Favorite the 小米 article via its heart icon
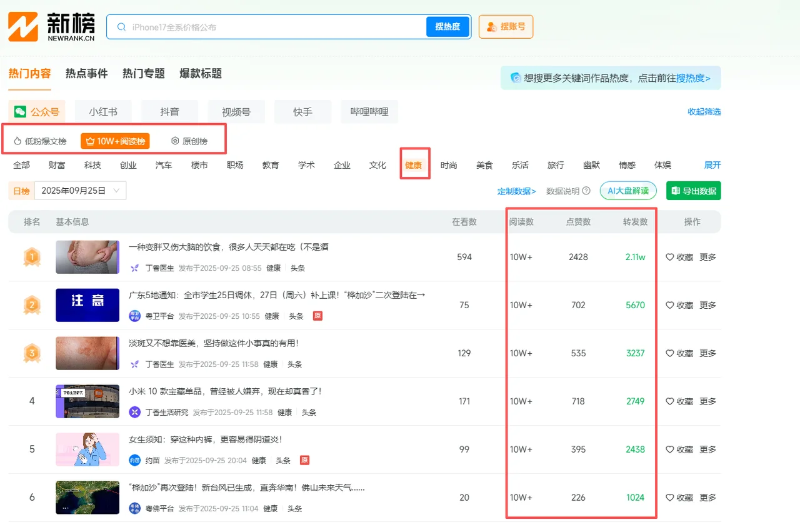800x532 pixels. point(671,401)
